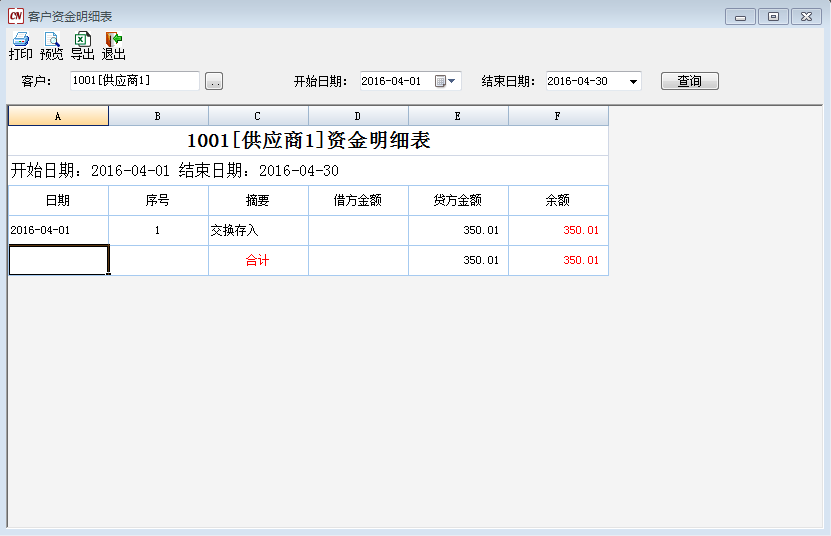Click the 余额 header cell
This screenshot has height=536, width=831.
coord(558,200)
